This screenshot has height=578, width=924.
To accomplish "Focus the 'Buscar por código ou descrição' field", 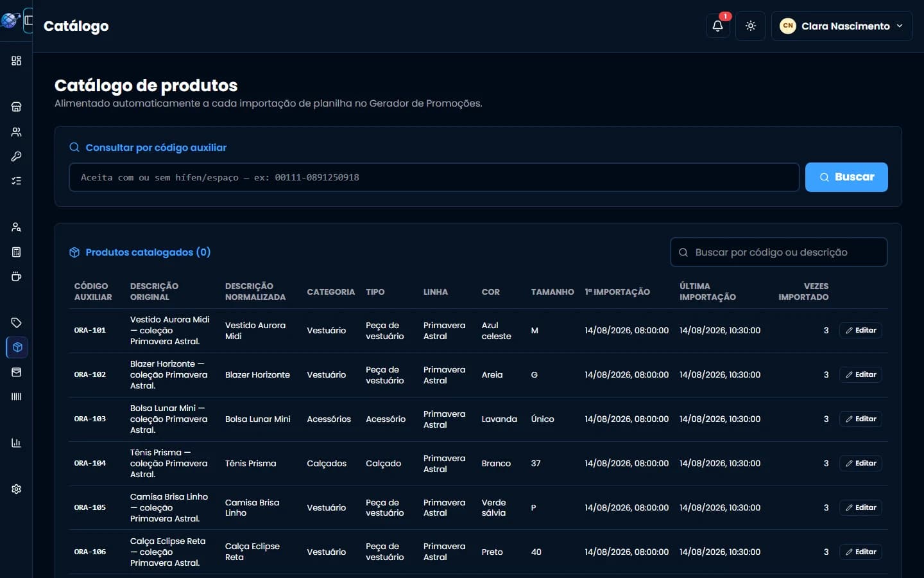I will pyautogui.click(x=779, y=252).
